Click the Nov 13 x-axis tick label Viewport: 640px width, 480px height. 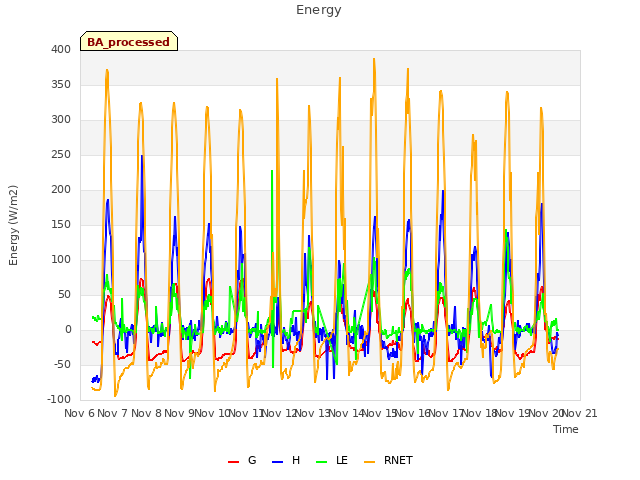312,413
